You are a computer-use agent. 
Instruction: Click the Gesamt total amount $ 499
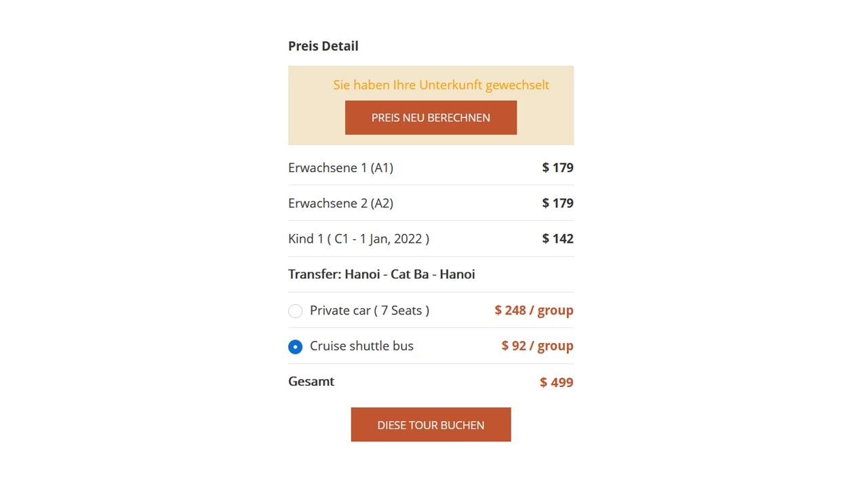pos(556,382)
